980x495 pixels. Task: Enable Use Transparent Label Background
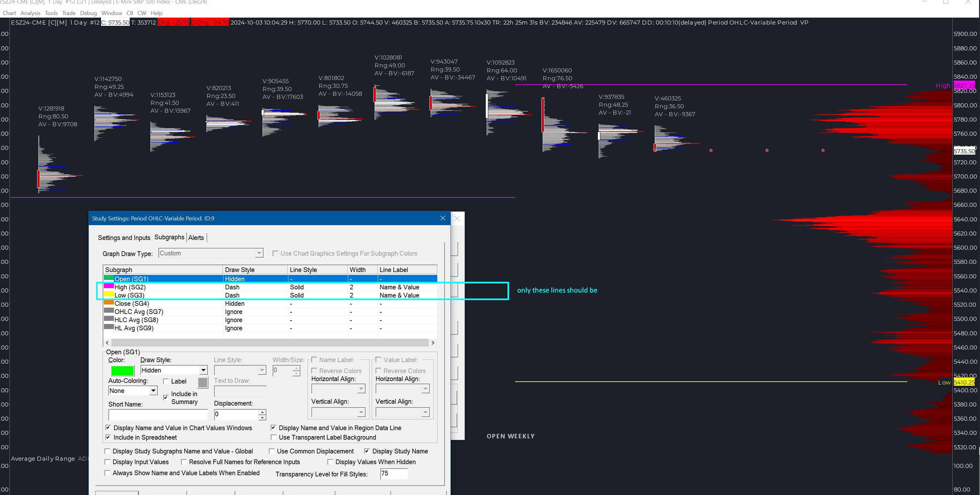[274, 437]
